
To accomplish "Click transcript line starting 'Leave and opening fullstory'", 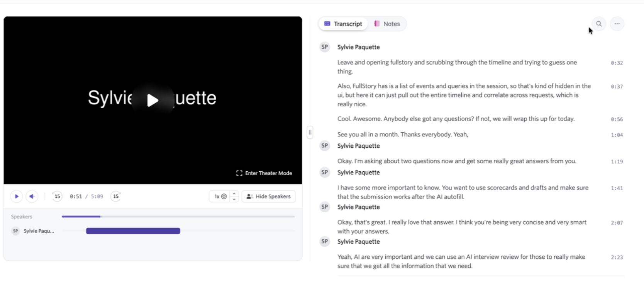I will (x=457, y=67).
